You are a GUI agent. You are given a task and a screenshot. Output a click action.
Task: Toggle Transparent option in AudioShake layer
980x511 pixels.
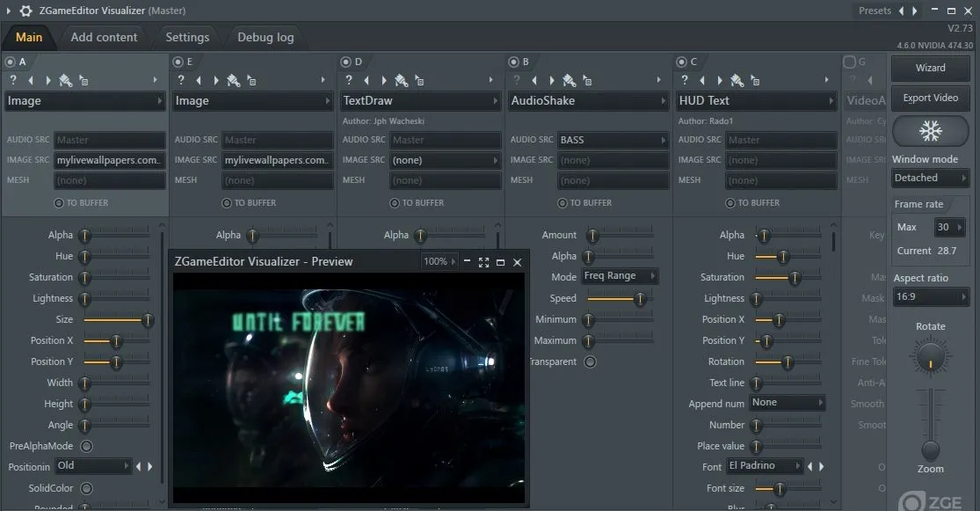pyautogui.click(x=590, y=361)
